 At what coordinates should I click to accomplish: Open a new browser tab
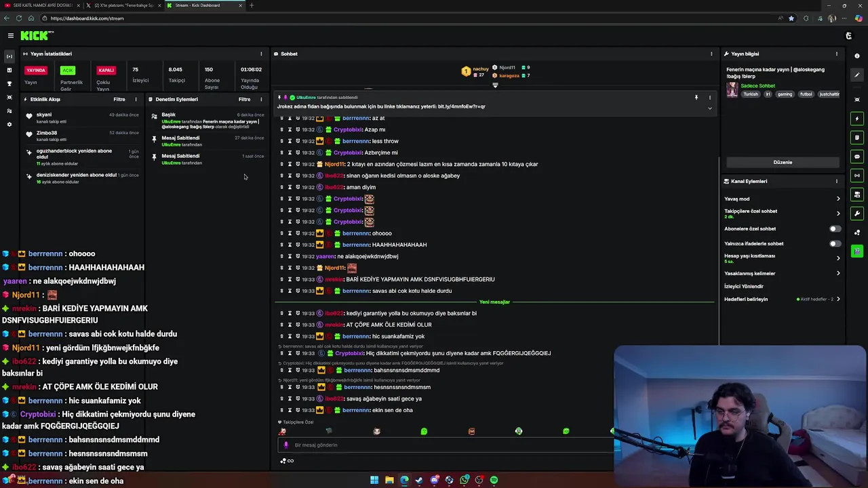point(252,5)
